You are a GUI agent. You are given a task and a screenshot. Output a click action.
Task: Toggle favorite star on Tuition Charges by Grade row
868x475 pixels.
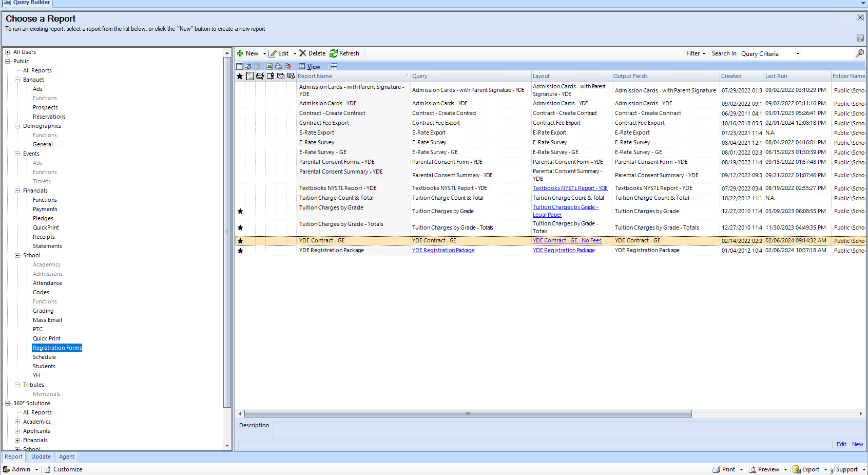(240, 211)
